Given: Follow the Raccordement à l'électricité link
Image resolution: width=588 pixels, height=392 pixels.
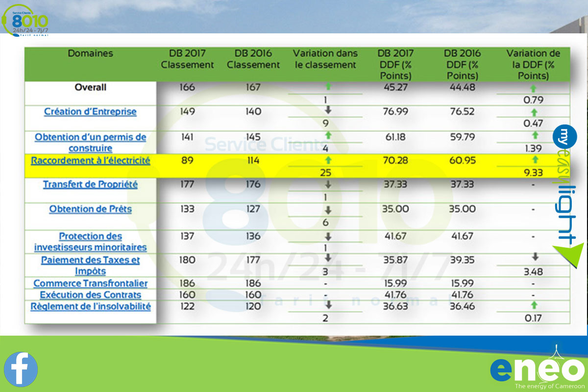Looking at the screenshot, I should (x=91, y=160).
